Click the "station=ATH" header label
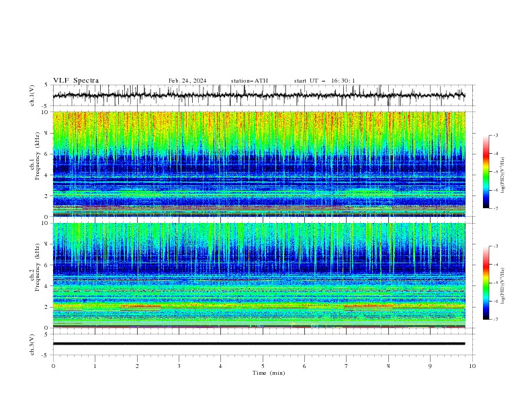 pos(249,81)
